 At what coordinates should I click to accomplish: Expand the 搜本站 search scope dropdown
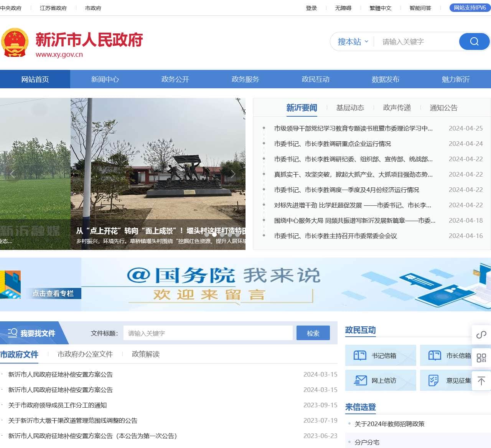[353, 41]
